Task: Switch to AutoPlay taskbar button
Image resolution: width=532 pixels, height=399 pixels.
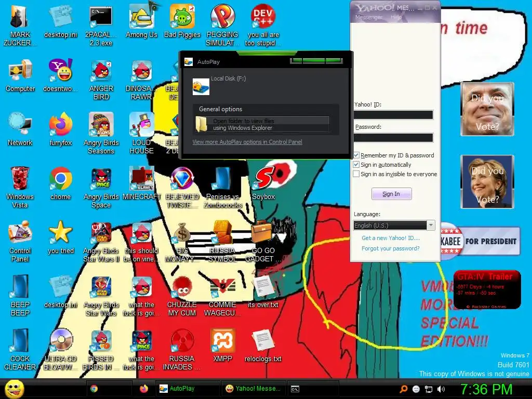Action: click(188, 389)
